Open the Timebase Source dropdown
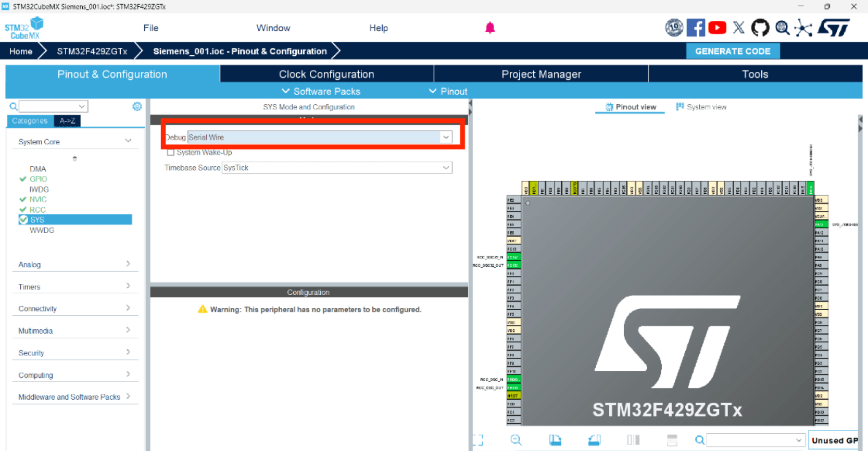Screen dimensions: 868x451 (x=446, y=168)
